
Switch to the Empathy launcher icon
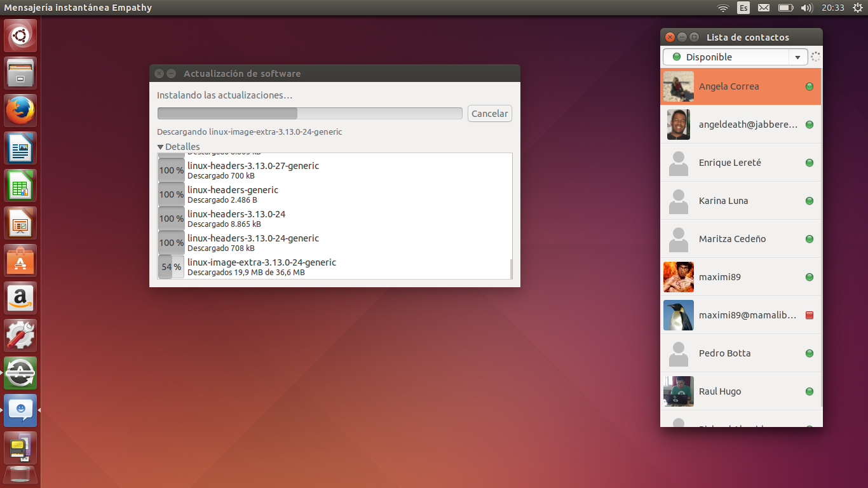20,410
